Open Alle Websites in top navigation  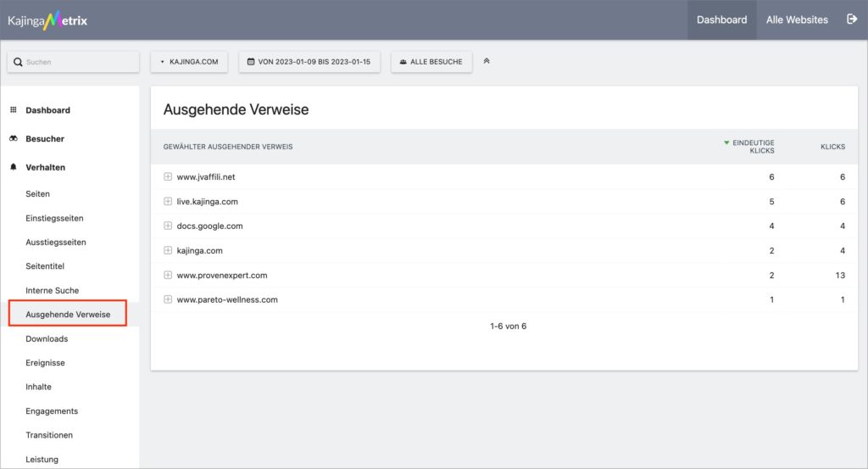[x=797, y=20]
